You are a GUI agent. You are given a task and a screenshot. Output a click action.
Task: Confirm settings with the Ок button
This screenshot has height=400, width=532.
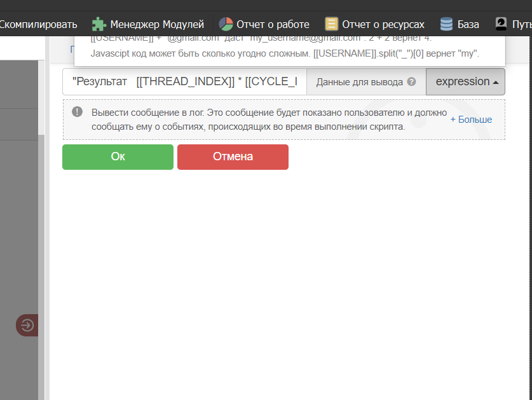pos(118,156)
